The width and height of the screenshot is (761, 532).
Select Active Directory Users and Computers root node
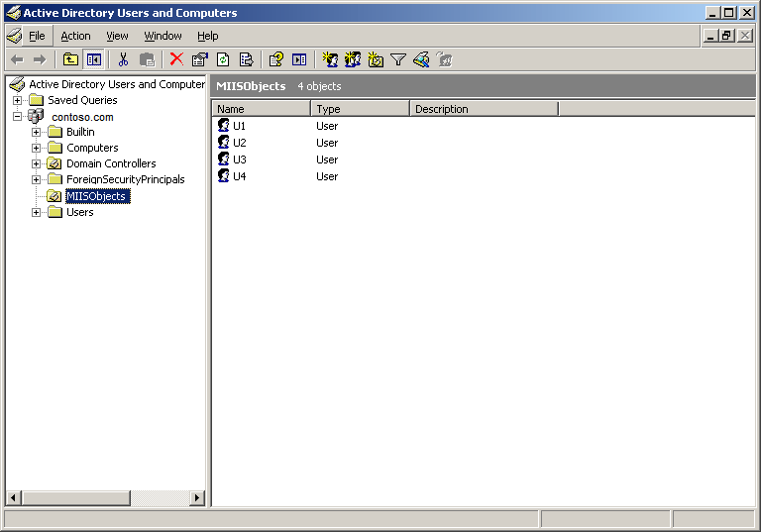117,84
